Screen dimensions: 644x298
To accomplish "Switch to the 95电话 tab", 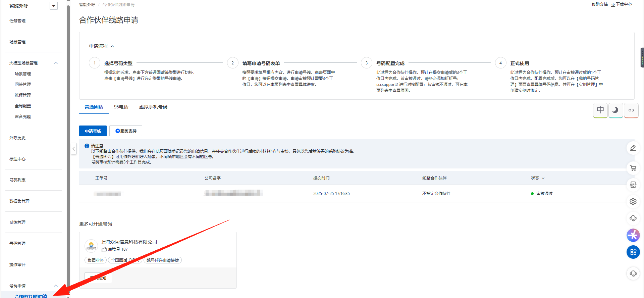I will (x=121, y=107).
